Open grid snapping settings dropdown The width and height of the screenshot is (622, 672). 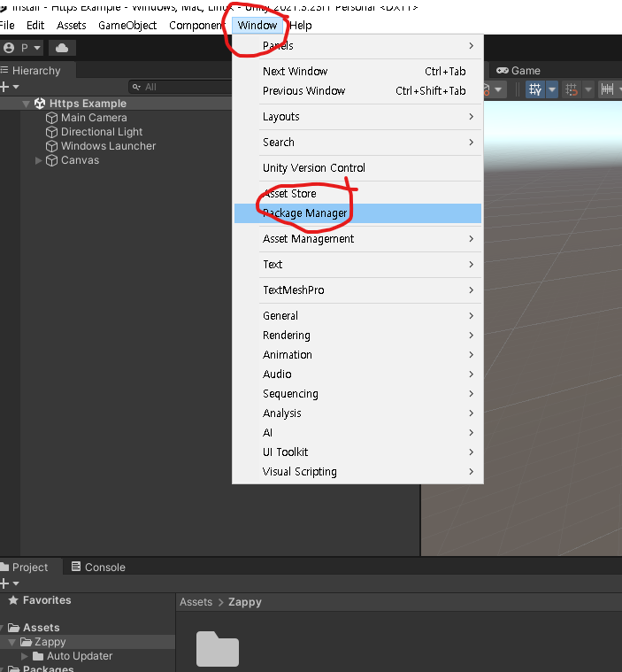588,89
